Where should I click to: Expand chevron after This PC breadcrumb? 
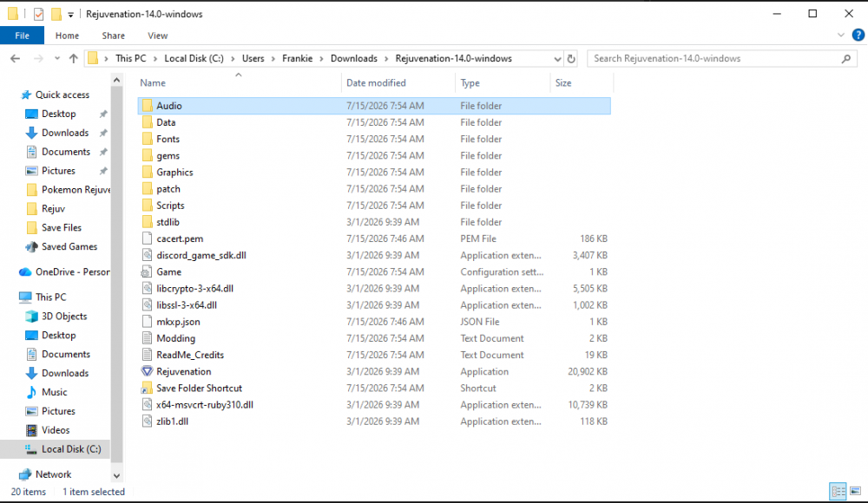pos(155,58)
